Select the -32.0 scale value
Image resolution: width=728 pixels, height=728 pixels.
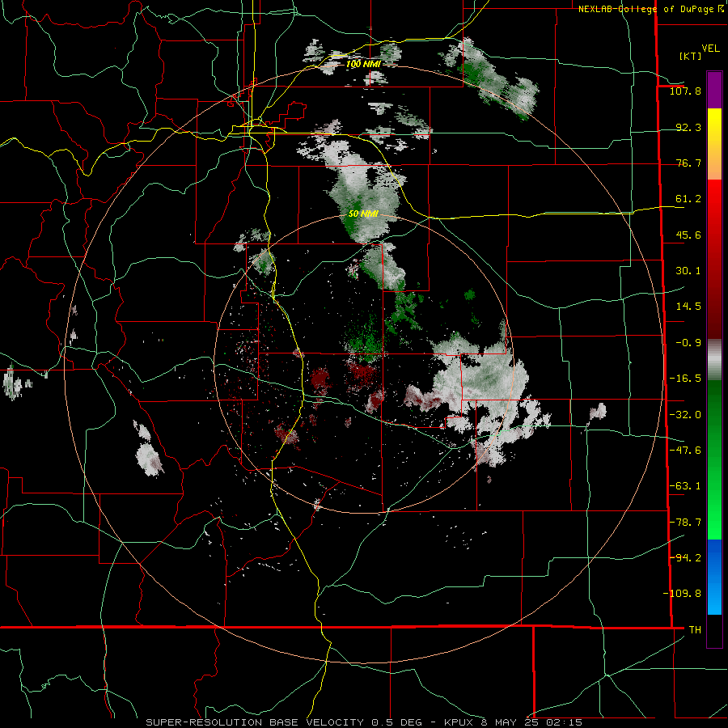pyautogui.click(x=685, y=415)
